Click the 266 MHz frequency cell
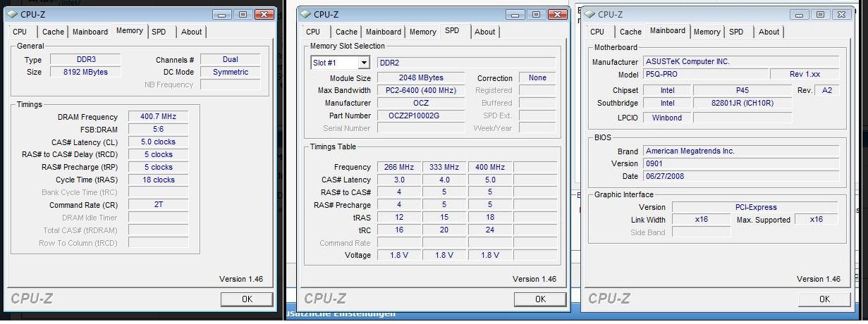The image size is (868, 324). [398, 167]
